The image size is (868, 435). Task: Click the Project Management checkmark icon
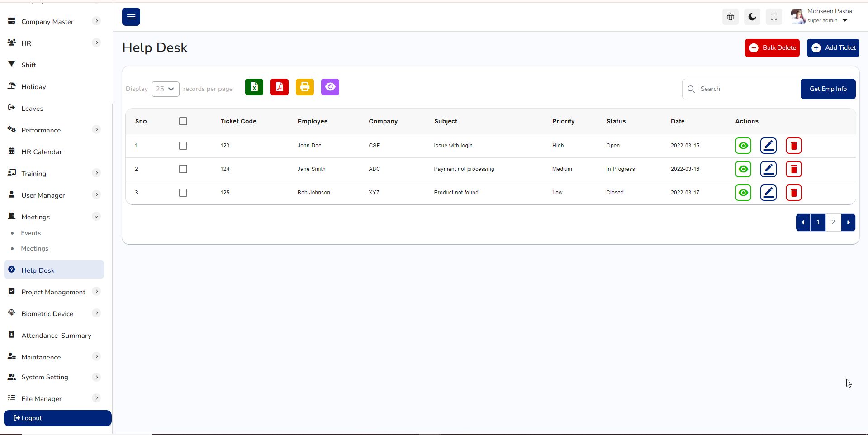point(12,291)
